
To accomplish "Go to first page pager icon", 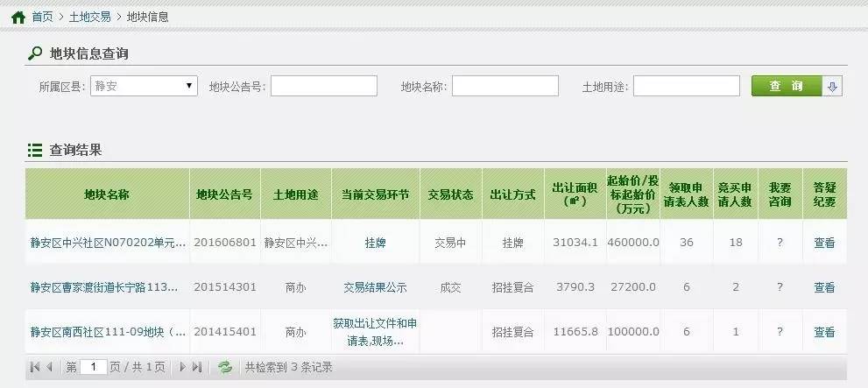I will tap(35, 367).
